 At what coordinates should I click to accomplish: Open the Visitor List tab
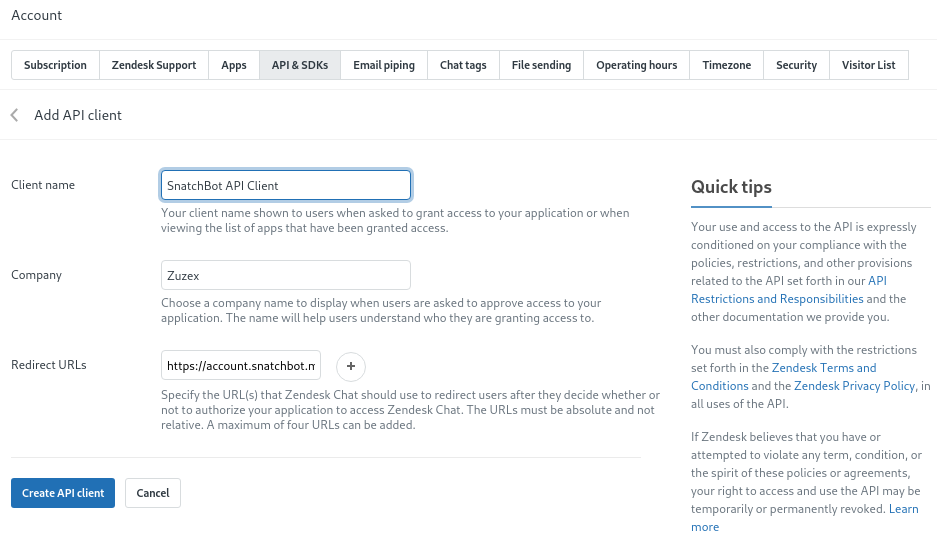coord(869,65)
